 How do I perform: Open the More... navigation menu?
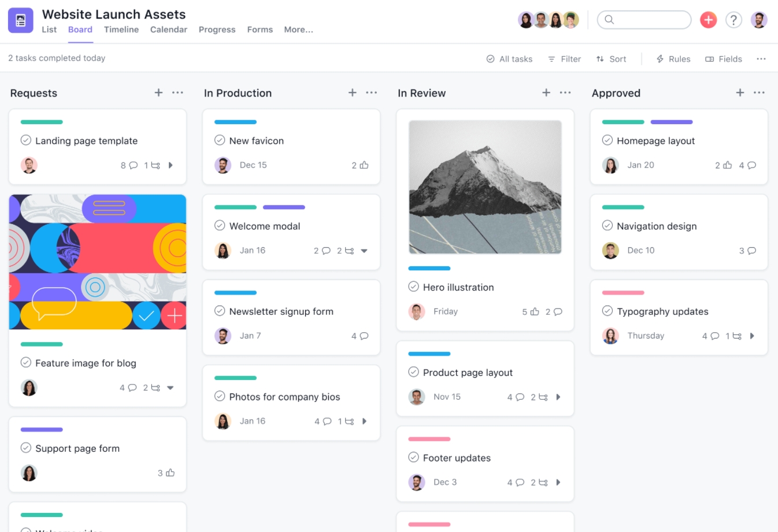pyautogui.click(x=299, y=29)
